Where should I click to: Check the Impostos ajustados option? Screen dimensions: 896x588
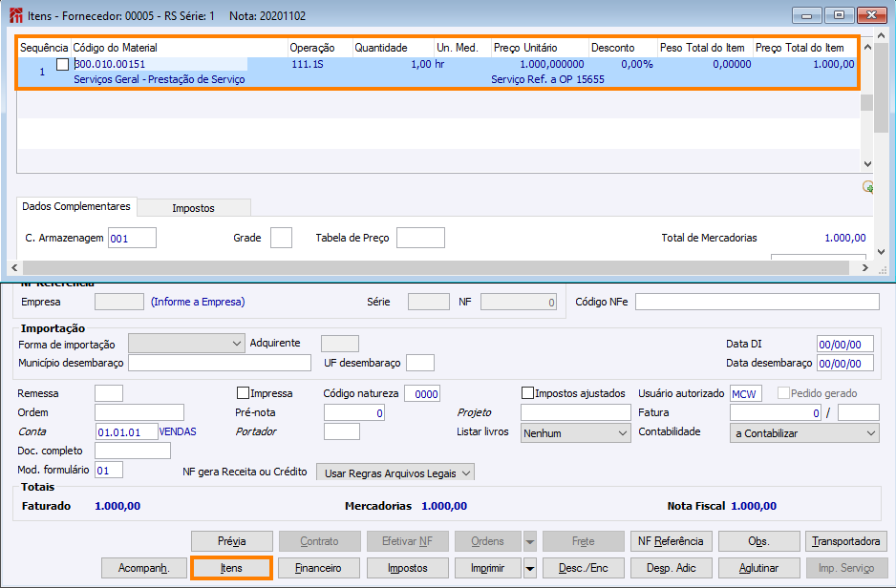527,393
